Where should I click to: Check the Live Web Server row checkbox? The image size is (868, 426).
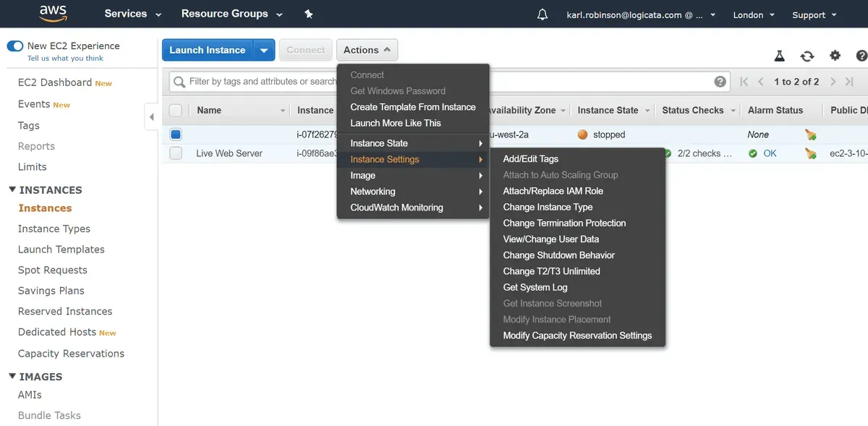(x=176, y=153)
